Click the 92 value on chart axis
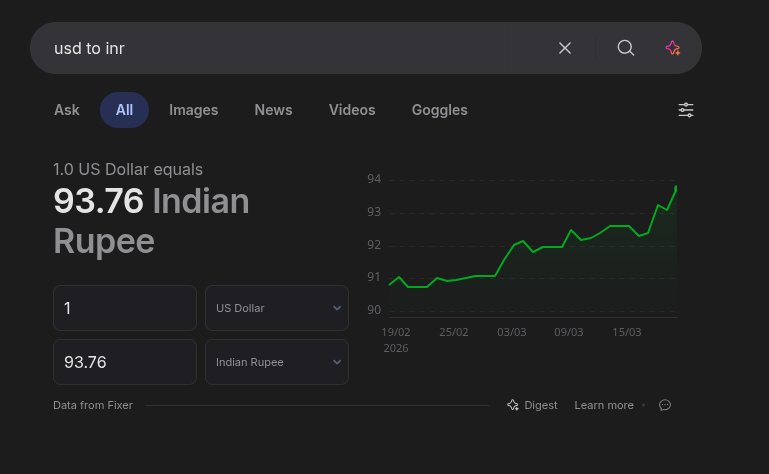Viewport: 769px width, 474px height. (x=374, y=245)
